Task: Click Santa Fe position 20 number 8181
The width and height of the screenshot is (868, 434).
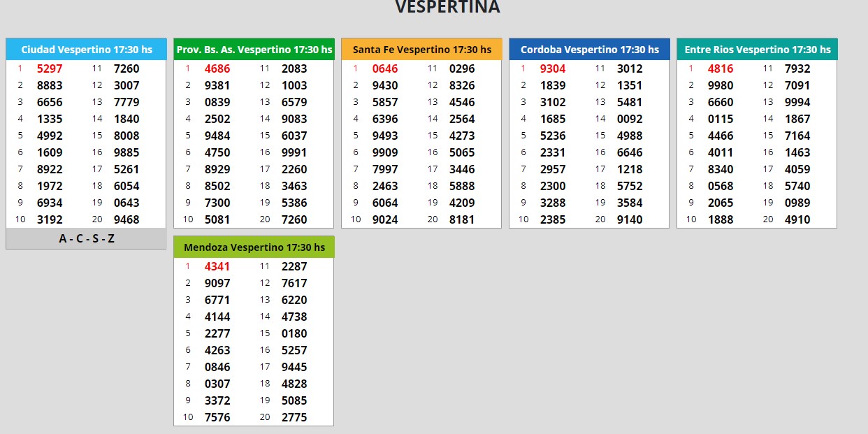Action: pyautogui.click(x=462, y=219)
